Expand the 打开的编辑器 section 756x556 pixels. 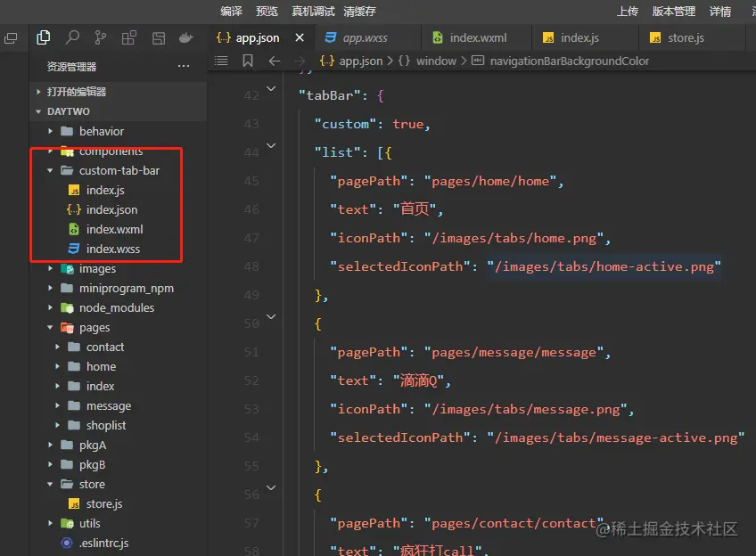118,92
